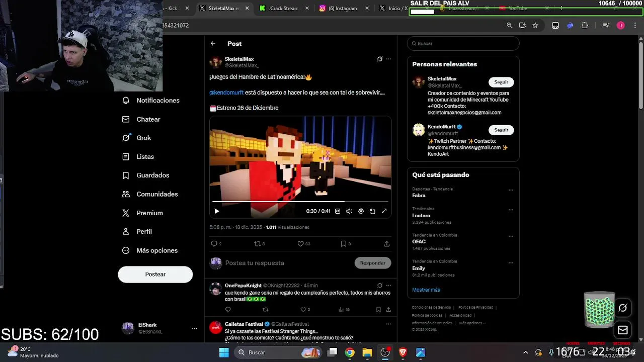Click the Buscar search box on X
Viewport: 644px width, 362px height.
pos(463,43)
